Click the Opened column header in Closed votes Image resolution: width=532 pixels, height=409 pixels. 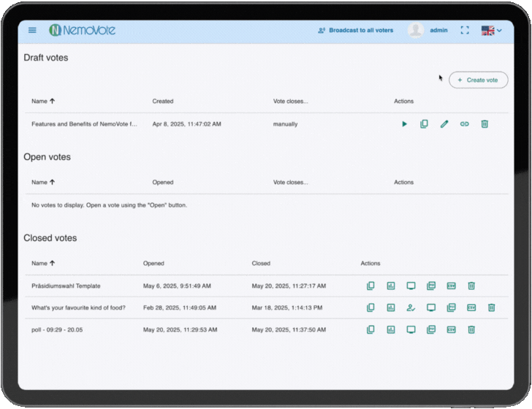153,263
